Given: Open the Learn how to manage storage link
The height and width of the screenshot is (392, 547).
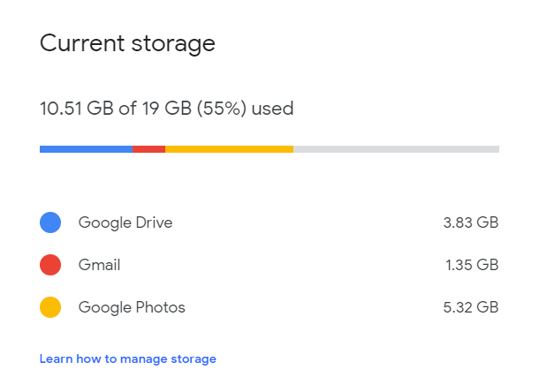Looking at the screenshot, I should coord(127,359).
